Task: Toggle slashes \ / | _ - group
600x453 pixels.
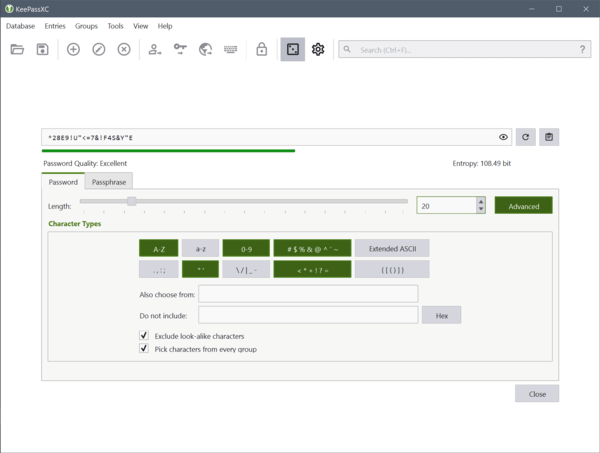Action: (246, 269)
